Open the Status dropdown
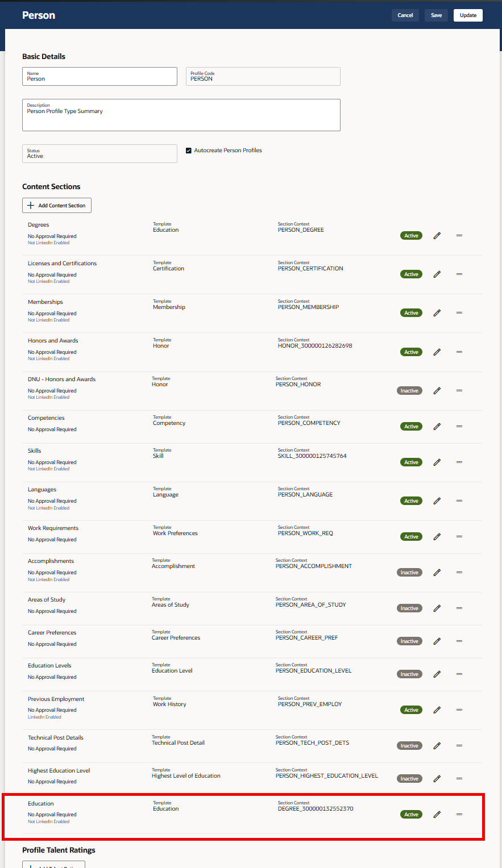Screen dimensions: 502x868 [x=99, y=153]
